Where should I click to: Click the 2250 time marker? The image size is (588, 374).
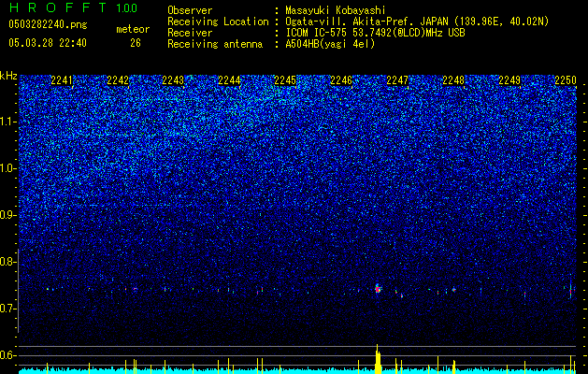(566, 80)
